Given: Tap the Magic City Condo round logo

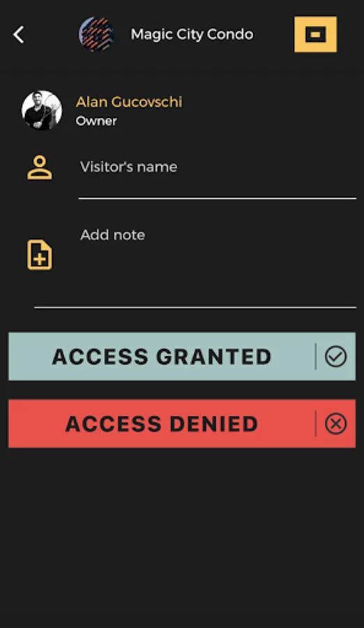Looking at the screenshot, I should click(x=96, y=34).
